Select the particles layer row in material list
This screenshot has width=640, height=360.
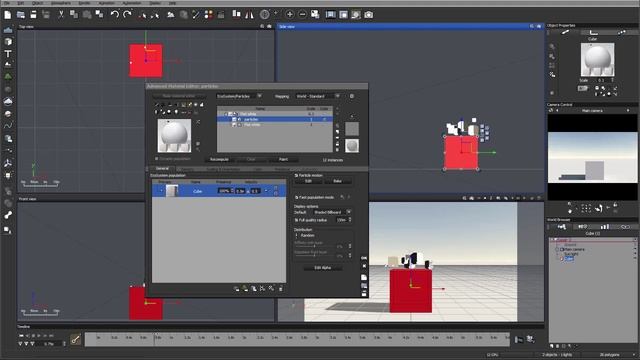pyautogui.click(x=275, y=119)
